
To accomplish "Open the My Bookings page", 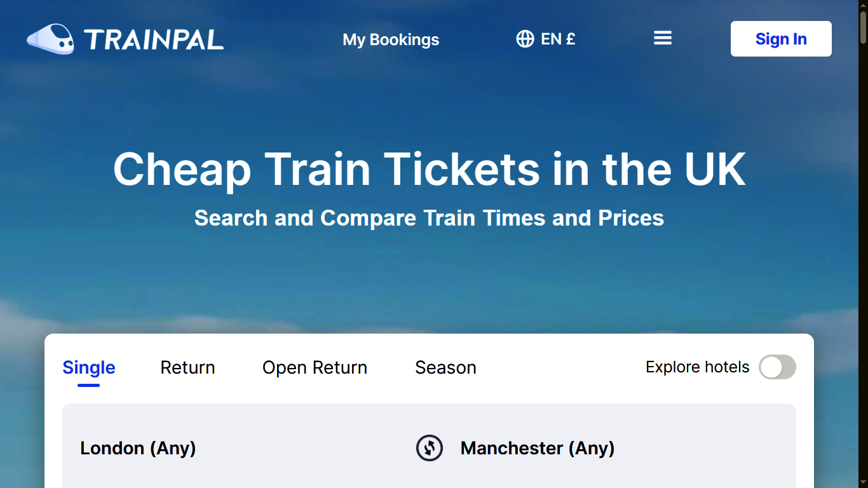I will 391,39.
